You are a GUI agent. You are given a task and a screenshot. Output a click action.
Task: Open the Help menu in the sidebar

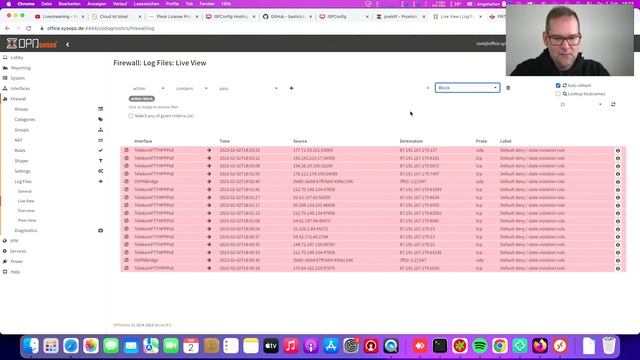(15, 272)
